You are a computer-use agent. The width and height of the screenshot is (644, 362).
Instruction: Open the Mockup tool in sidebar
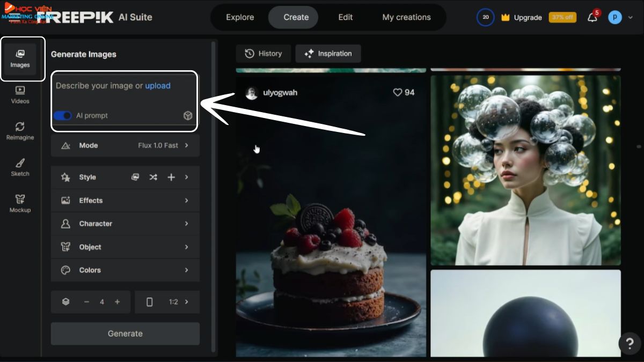pyautogui.click(x=20, y=204)
